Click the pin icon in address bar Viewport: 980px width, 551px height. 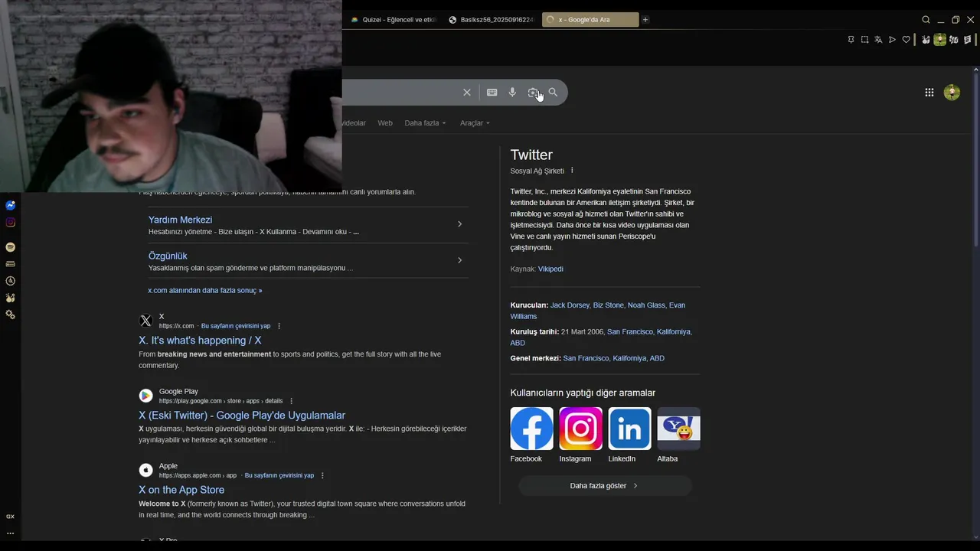pos(851,40)
